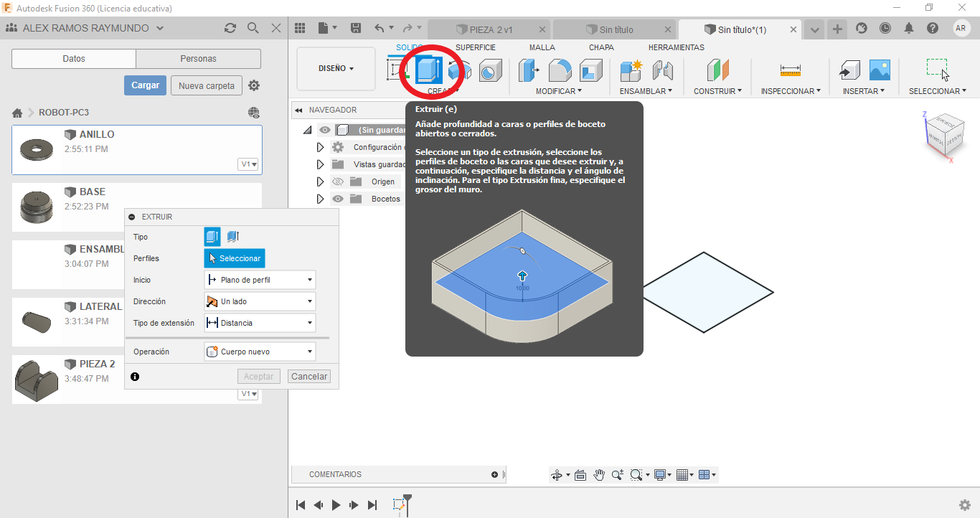Switch to the CHAPA tab
The height and width of the screenshot is (518, 980).
coord(601,47)
